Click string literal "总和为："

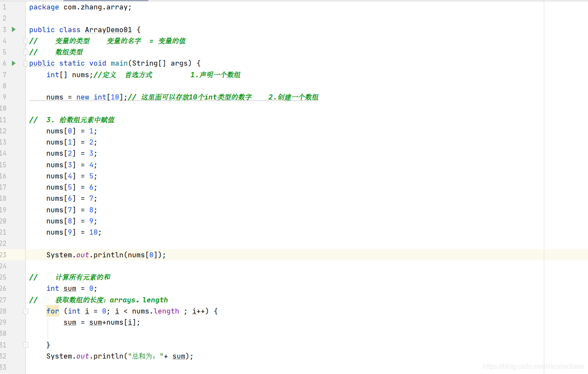[145, 356]
